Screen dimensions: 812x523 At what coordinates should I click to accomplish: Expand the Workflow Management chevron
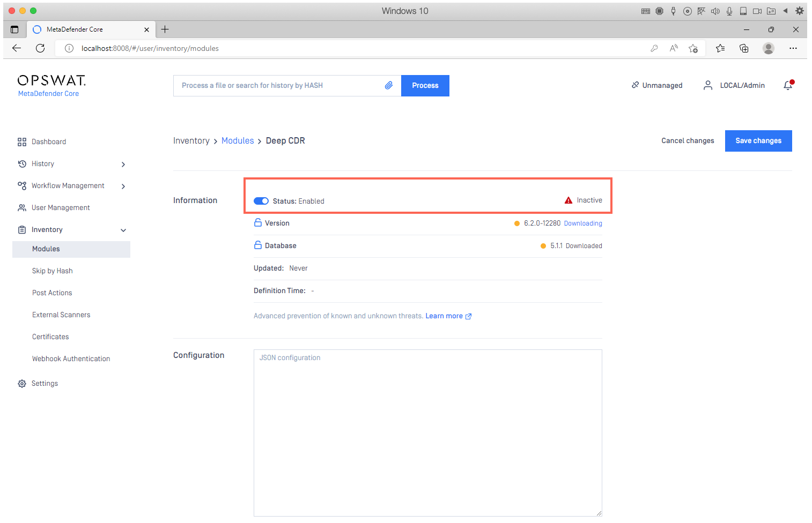tap(123, 186)
